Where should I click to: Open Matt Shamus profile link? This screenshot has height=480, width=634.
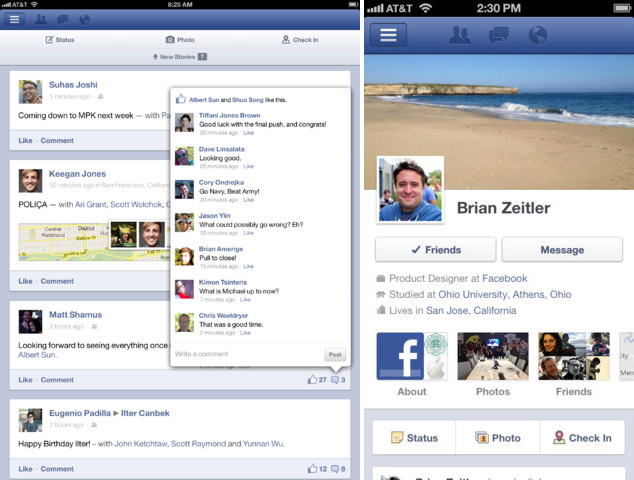coord(76,314)
